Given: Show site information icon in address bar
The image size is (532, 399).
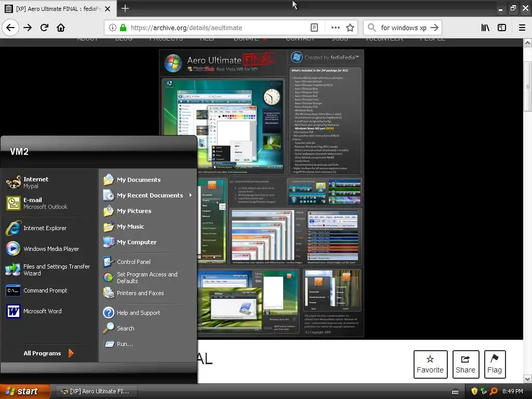Looking at the screenshot, I should [113, 28].
